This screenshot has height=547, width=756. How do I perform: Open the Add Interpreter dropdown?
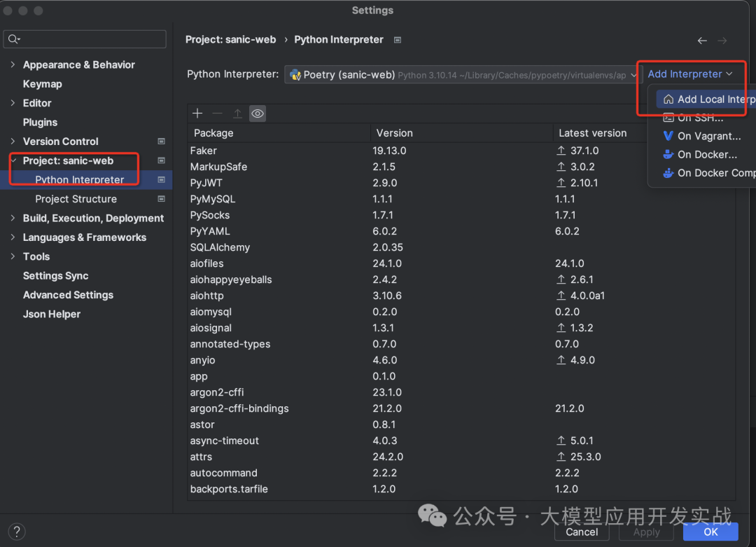pos(690,74)
